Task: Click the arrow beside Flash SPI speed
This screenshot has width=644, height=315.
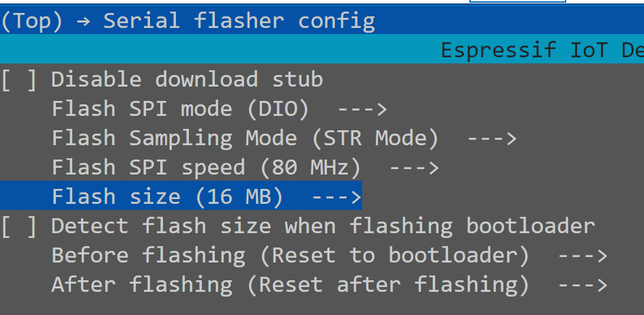Action: point(414,168)
